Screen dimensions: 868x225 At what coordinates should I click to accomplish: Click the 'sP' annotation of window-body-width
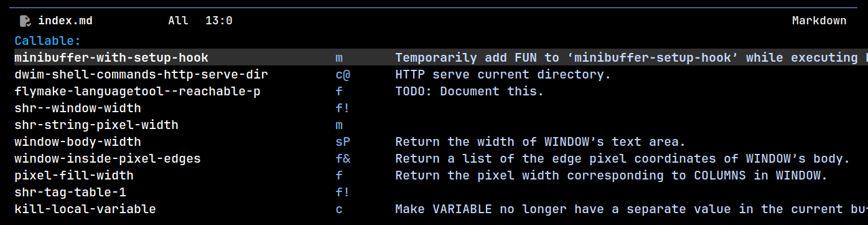[343, 142]
